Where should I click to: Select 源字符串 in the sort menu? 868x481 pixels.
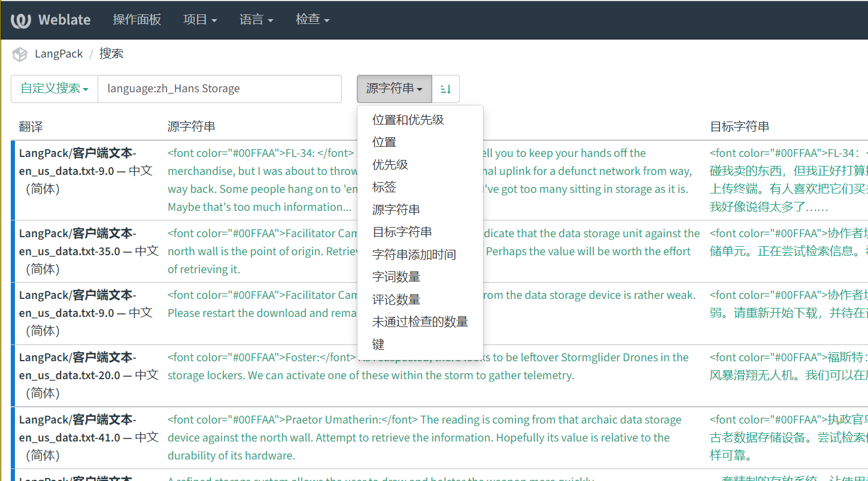pos(420,210)
